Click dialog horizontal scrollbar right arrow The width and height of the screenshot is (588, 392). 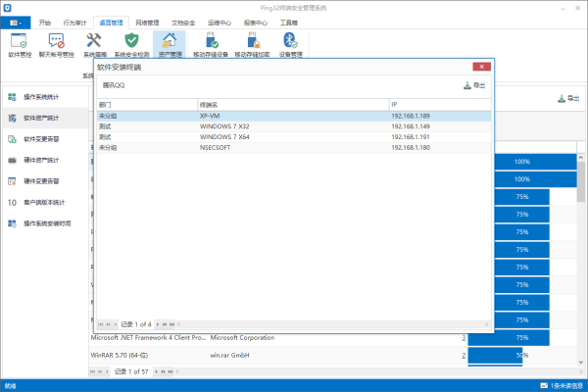(487, 324)
